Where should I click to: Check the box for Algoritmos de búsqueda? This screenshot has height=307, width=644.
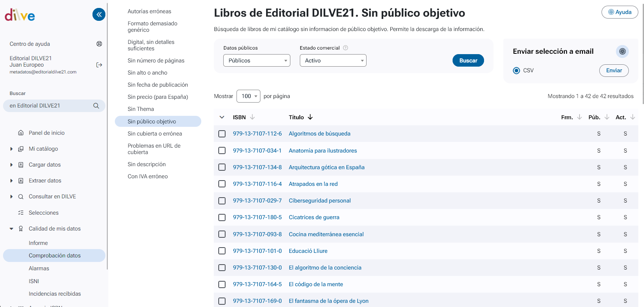coord(222,134)
